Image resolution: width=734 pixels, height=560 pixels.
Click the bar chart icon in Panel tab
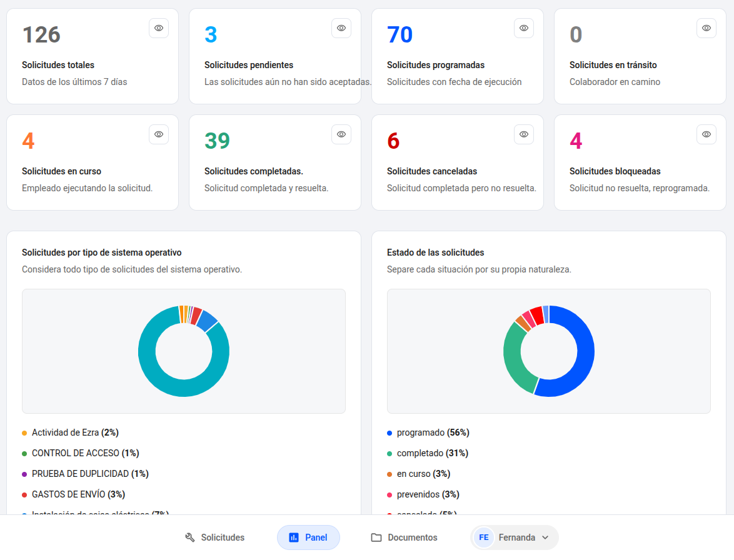(294, 537)
